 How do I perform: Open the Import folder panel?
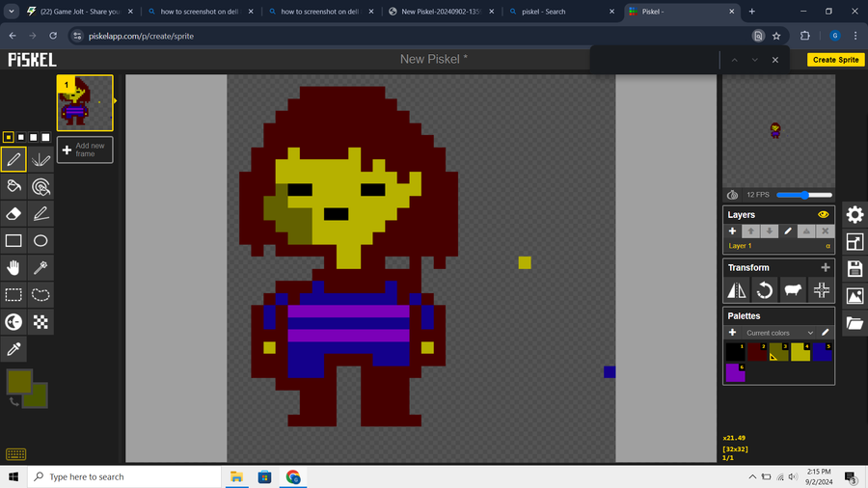pos(854,323)
